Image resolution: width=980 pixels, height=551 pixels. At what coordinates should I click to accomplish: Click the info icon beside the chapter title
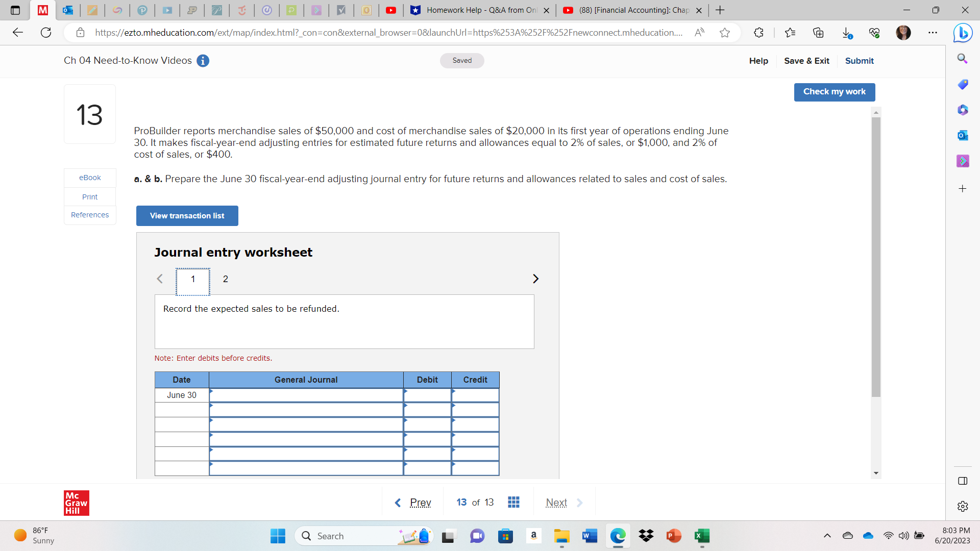point(203,61)
